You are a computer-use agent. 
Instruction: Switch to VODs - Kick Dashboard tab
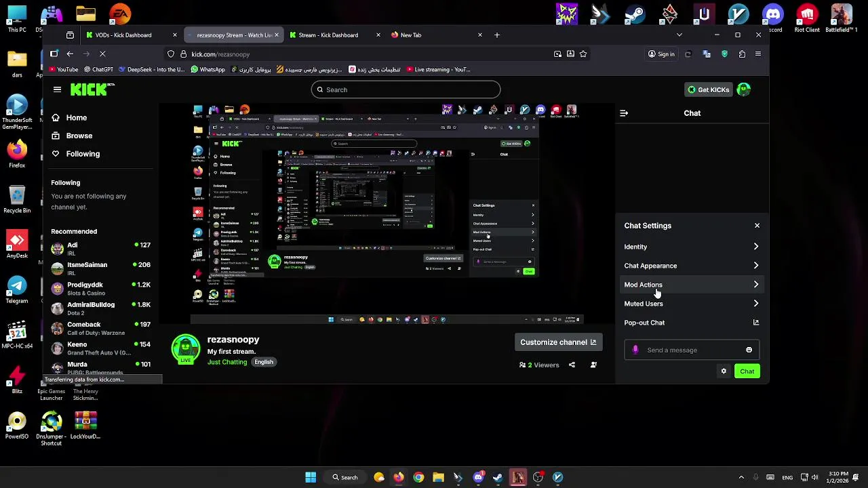pos(131,35)
